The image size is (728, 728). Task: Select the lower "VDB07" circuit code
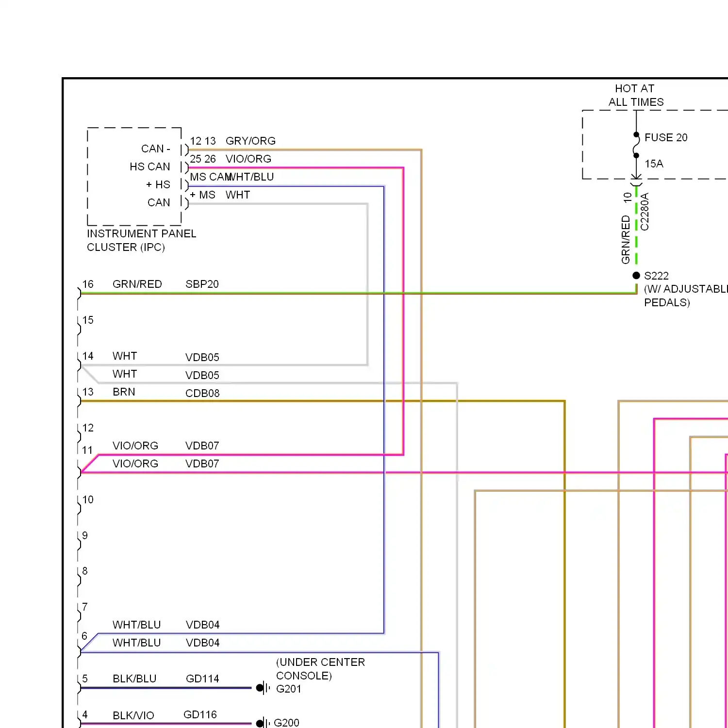pos(202,463)
